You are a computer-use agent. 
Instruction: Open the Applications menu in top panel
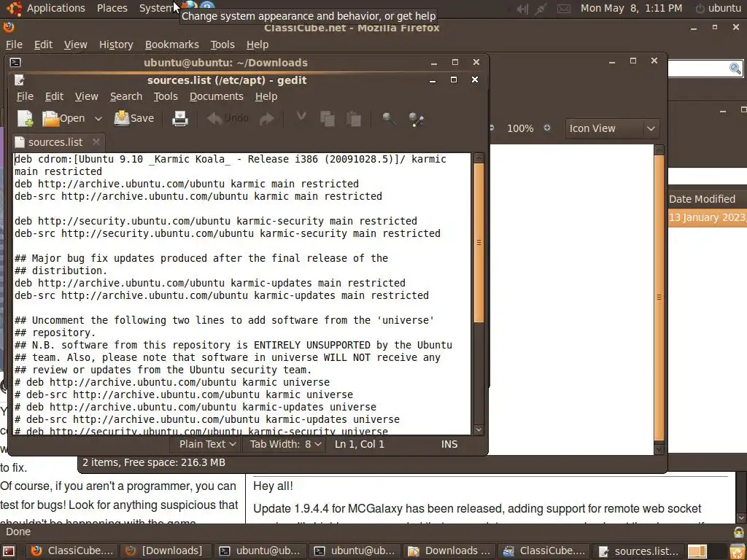(x=55, y=8)
